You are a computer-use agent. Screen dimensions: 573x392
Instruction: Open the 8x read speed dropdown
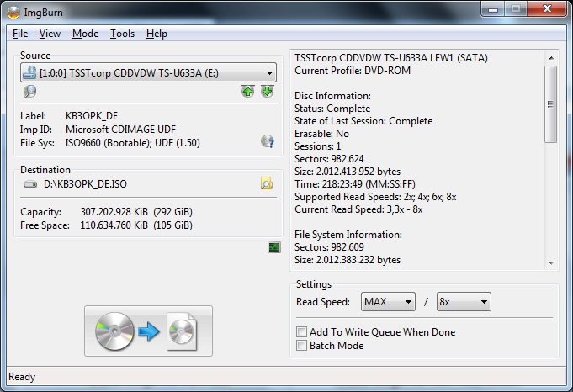464,302
